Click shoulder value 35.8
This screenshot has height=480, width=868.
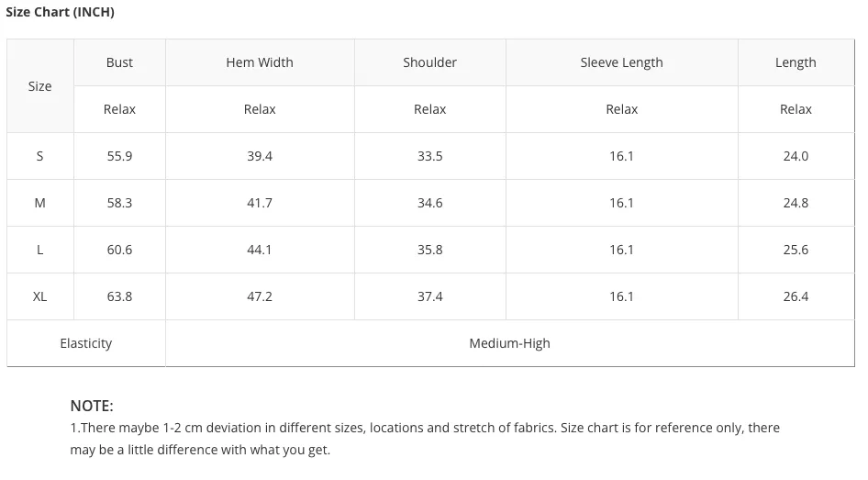tap(429, 250)
